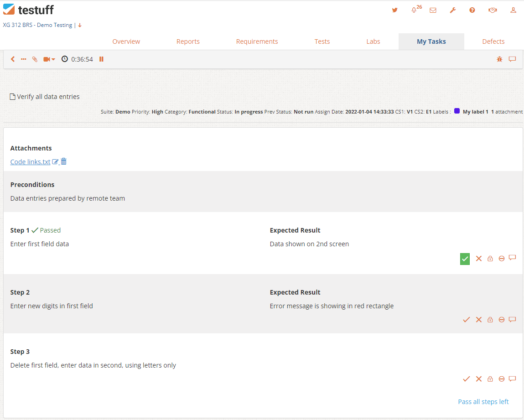
Task: Click the Pass all steps left link
Action: point(483,402)
